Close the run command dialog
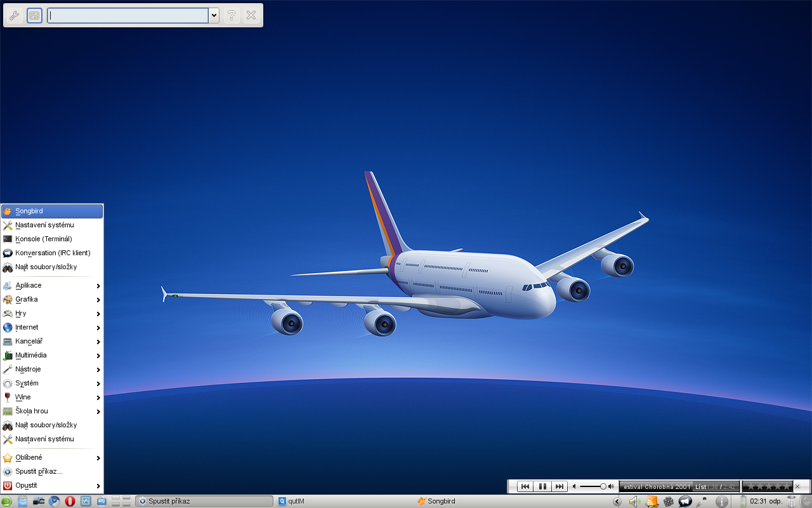812x508 pixels. [x=251, y=15]
